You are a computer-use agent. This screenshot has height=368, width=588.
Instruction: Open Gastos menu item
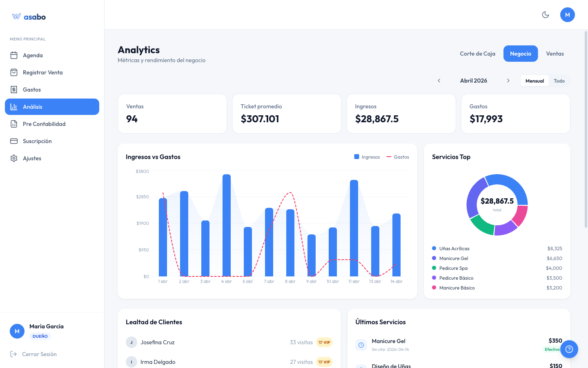point(52,90)
